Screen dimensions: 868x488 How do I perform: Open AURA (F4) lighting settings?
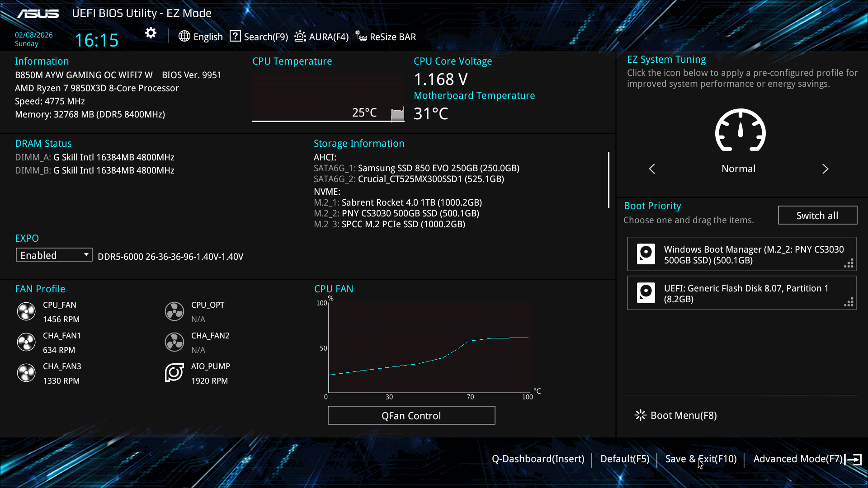[321, 37]
